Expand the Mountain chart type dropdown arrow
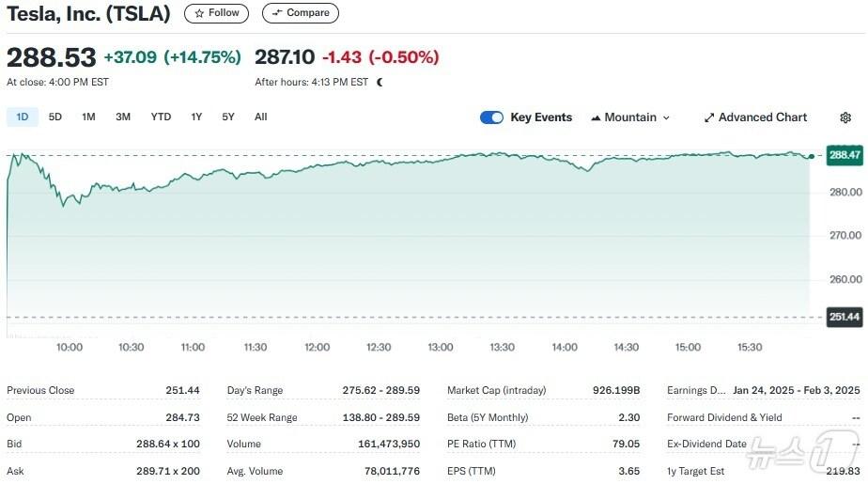Image resolution: width=868 pixels, height=484 pixels. click(667, 117)
